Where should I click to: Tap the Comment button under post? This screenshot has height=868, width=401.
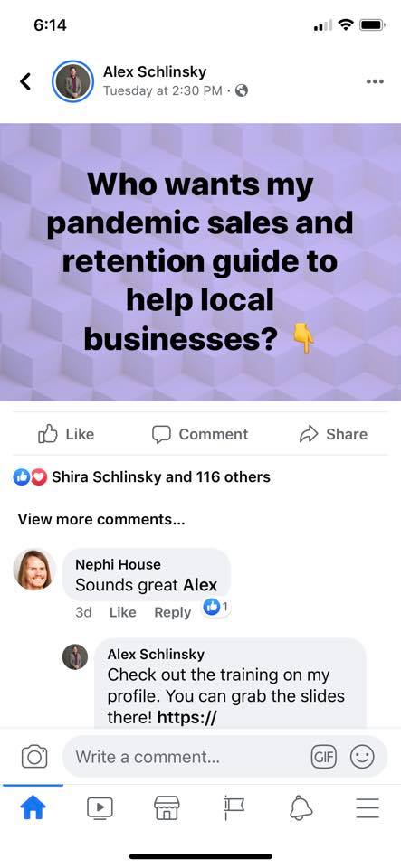click(200, 435)
